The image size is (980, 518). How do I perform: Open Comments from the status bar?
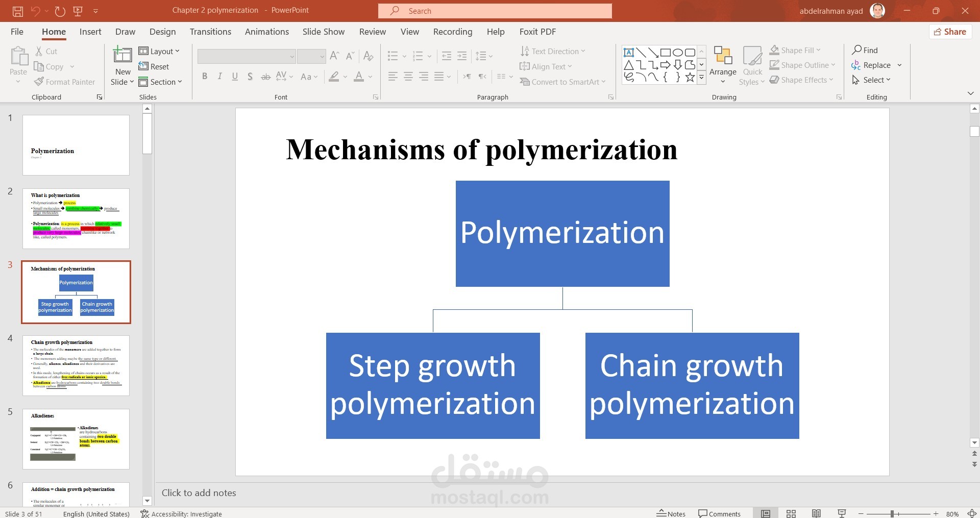(x=720, y=513)
